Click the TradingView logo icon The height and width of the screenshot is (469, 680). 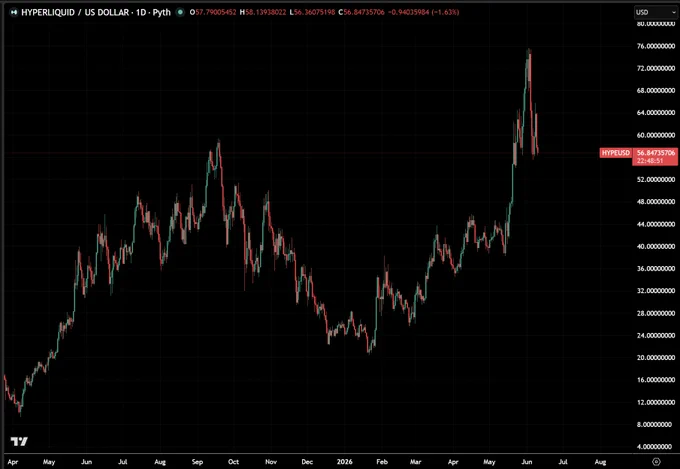[x=19, y=442]
